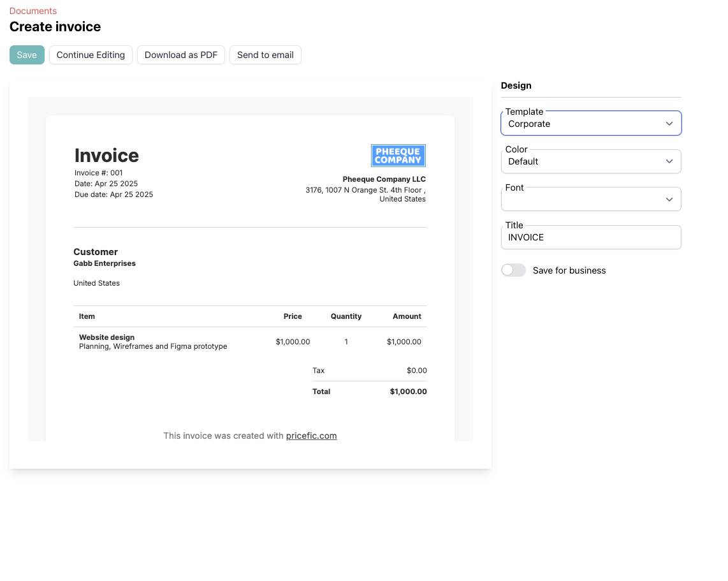The width and height of the screenshot is (728, 581).
Task: Click the '3176, 1007 N Orange St.' address
Action: click(365, 194)
